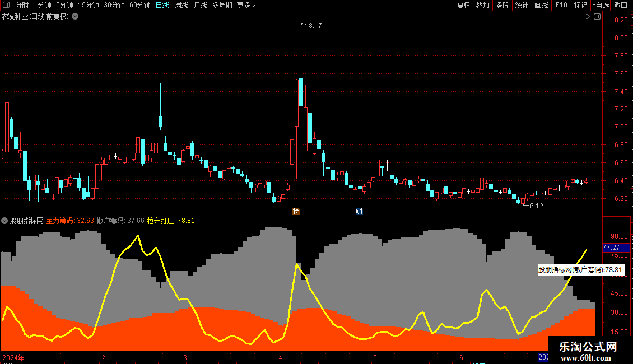Click the 农发种业(日线.前复权) chart title
This screenshot has width=633, height=364.
[x=35, y=17]
